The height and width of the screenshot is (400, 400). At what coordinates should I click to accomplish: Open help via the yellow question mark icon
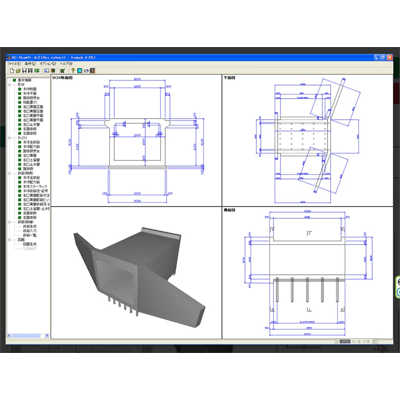point(73,71)
